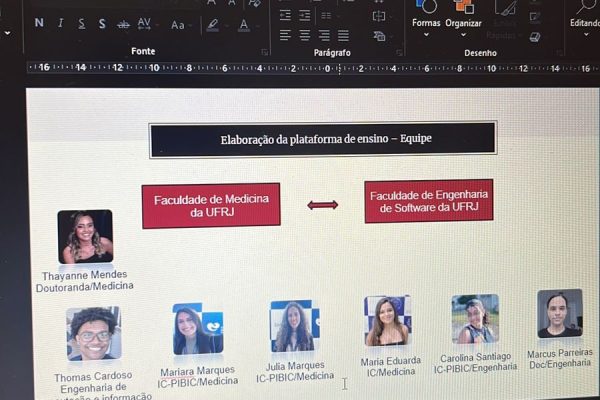This screenshot has height=400, width=600.
Task: Select Thayanne Mendes photo thumbnail
Action: click(85, 236)
